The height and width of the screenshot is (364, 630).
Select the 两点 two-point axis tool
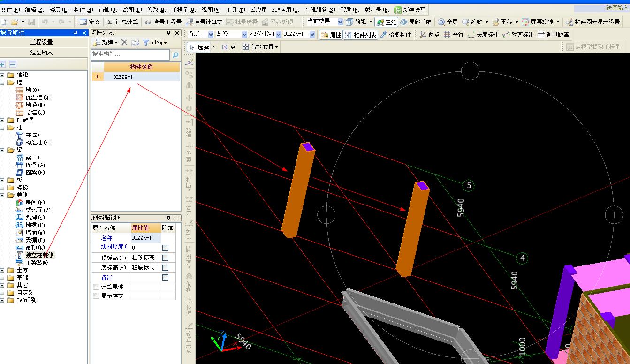pyautogui.click(x=430, y=35)
